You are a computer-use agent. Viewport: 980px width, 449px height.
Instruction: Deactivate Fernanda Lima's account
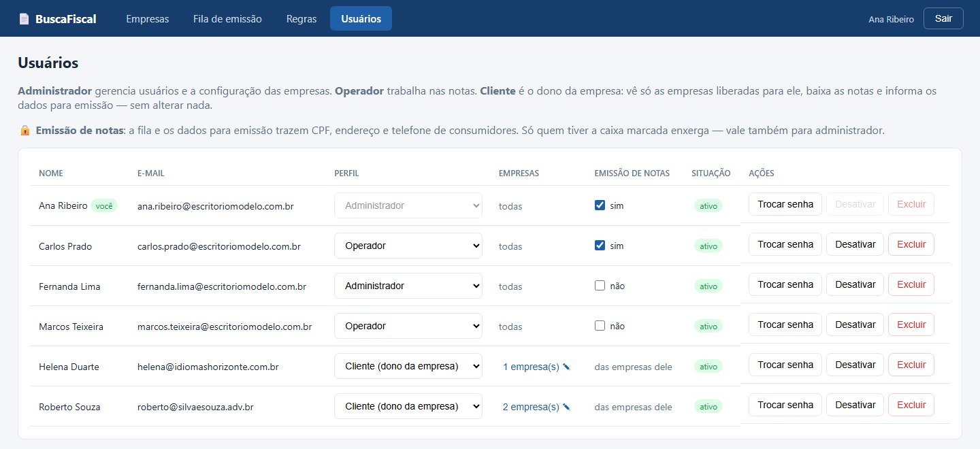click(855, 284)
